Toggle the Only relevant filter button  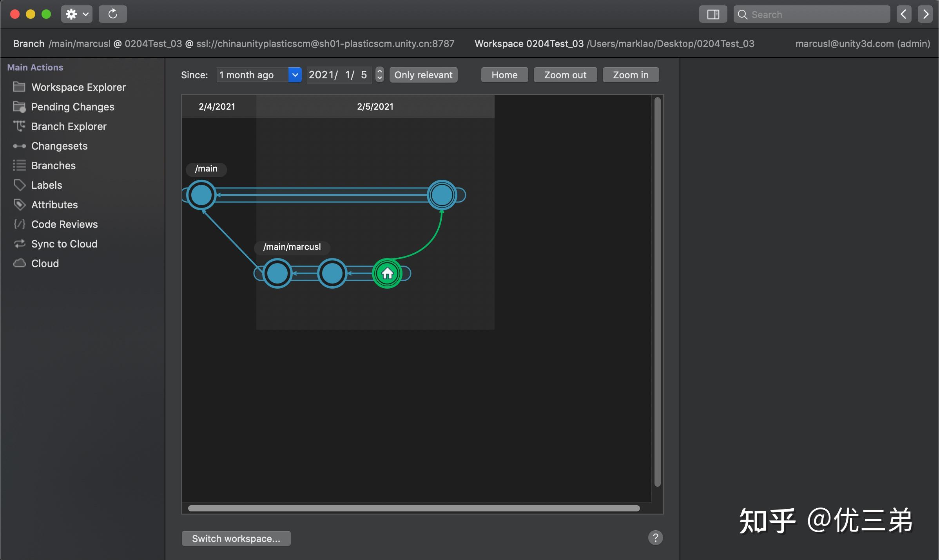point(423,75)
